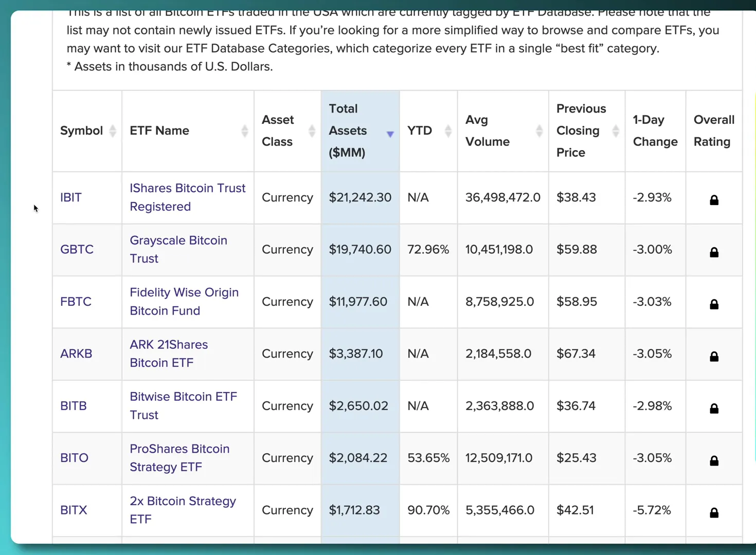The width and height of the screenshot is (756, 555).
Task: Select the $19,740.60 total assets cell
Action: (x=360, y=249)
